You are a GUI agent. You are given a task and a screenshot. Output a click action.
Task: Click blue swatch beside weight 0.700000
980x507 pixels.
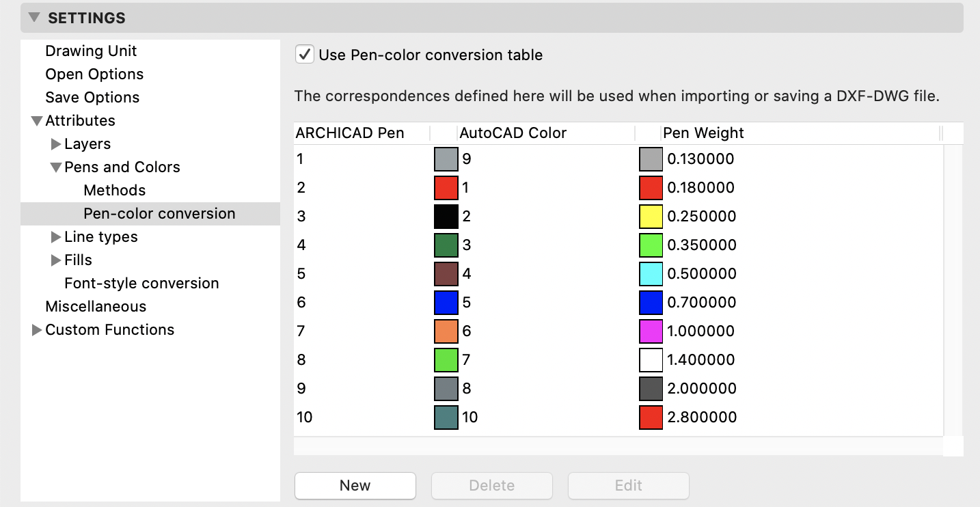pos(651,303)
